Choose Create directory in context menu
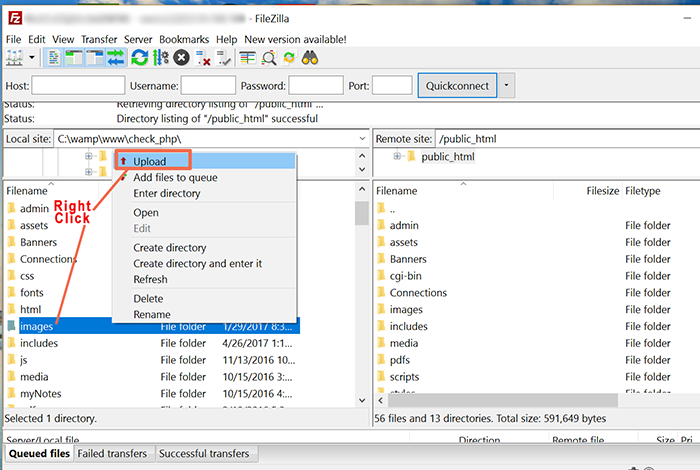This screenshot has width=700, height=470. coord(205,247)
